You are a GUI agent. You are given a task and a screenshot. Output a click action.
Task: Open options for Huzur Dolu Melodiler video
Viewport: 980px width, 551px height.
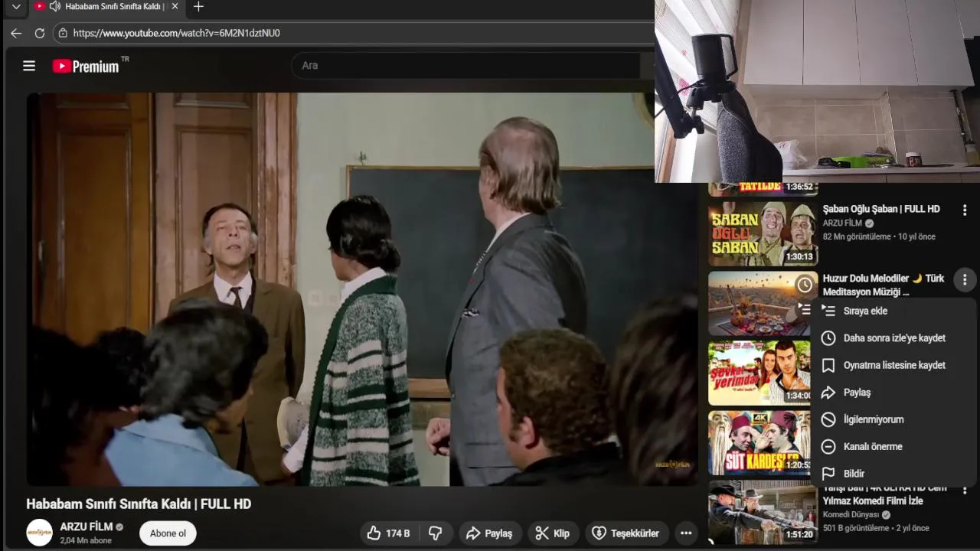pos(965,280)
